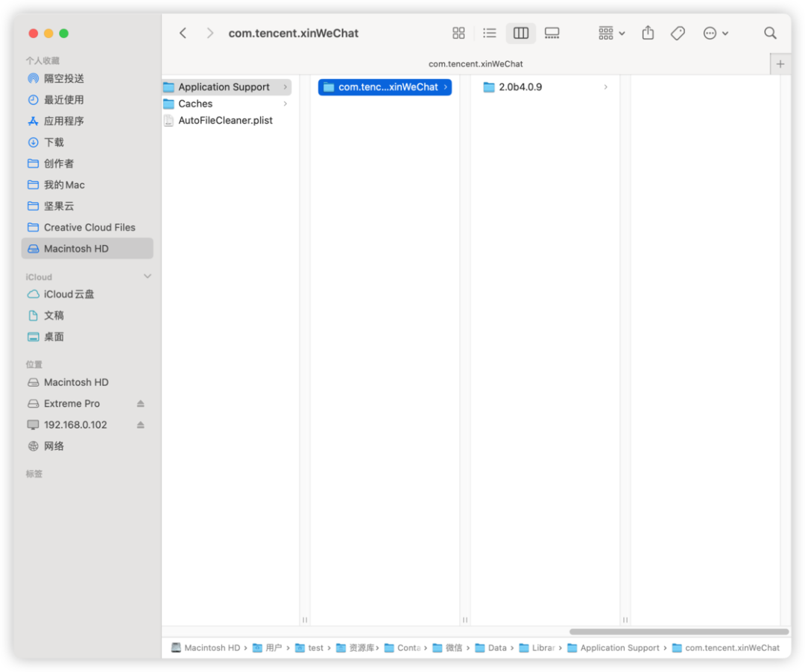
Task: Open the 创作者 folder in sidebar
Action: pyautogui.click(x=87, y=164)
